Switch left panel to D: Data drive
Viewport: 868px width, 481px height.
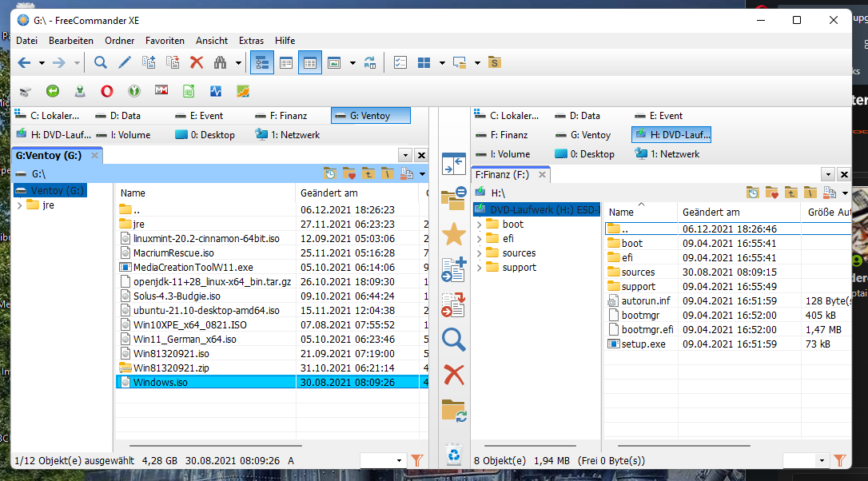[118, 116]
